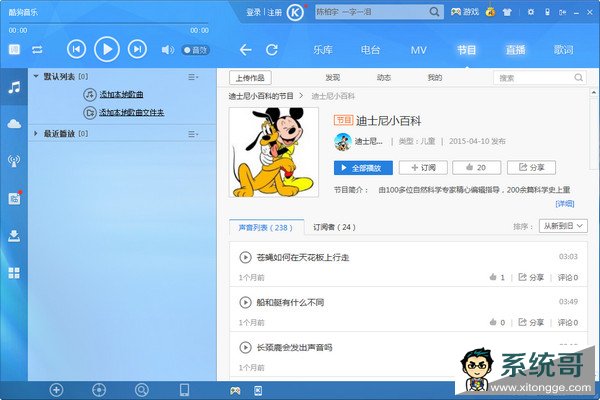Mute the volume speaker icon

click(168, 50)
